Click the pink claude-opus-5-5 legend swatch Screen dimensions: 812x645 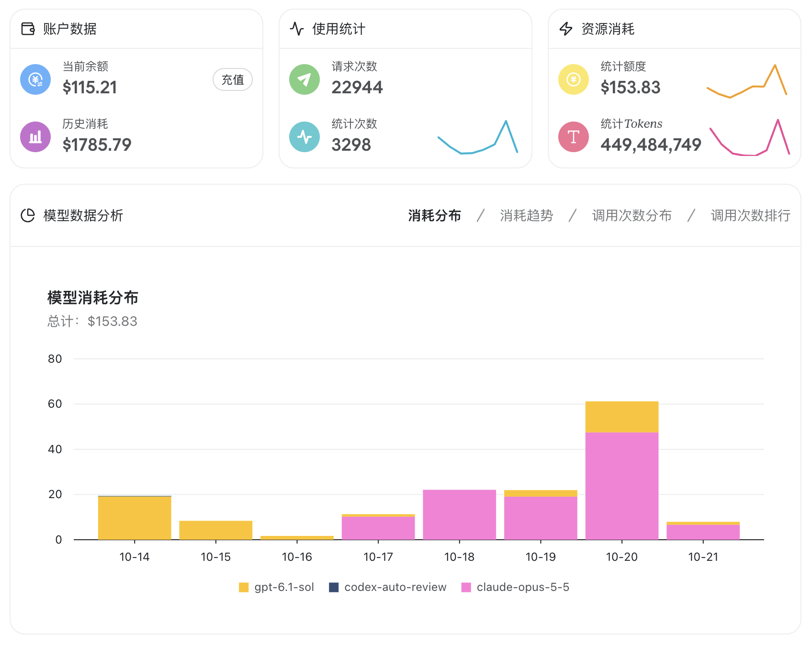[466, 587]
